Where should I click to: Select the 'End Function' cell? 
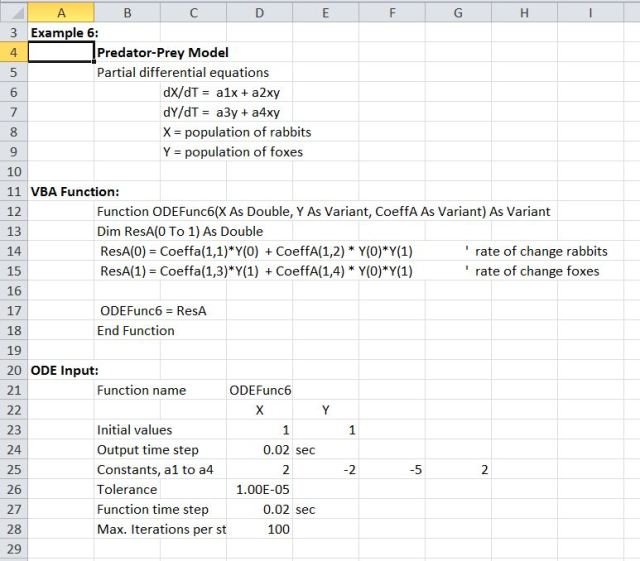135,331
